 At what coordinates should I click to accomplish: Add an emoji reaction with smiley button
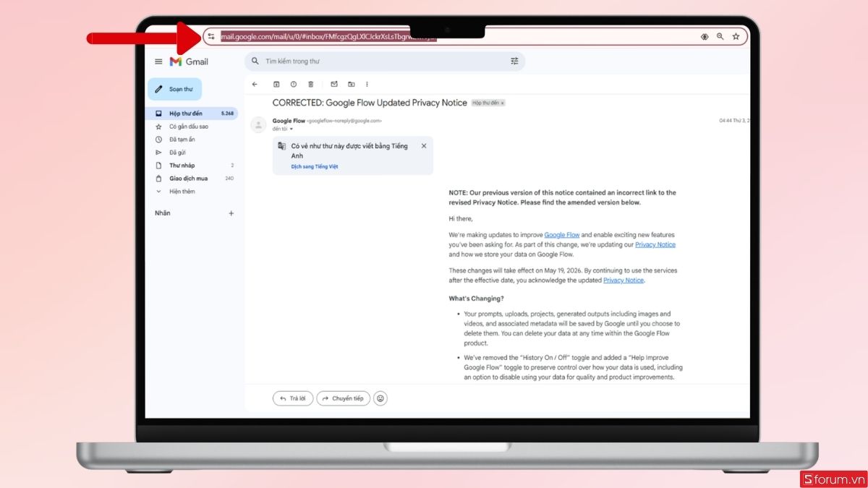coord(380,398)
